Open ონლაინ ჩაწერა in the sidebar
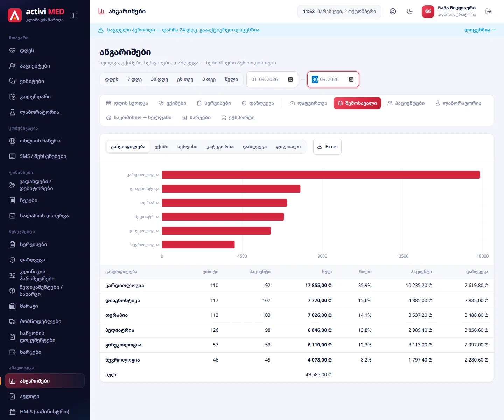 45,141
